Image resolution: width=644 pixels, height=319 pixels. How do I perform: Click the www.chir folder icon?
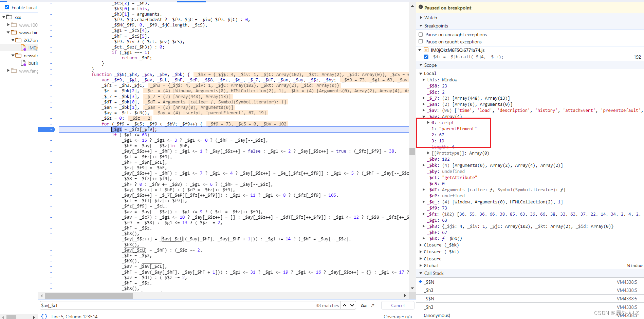(14, 33)
